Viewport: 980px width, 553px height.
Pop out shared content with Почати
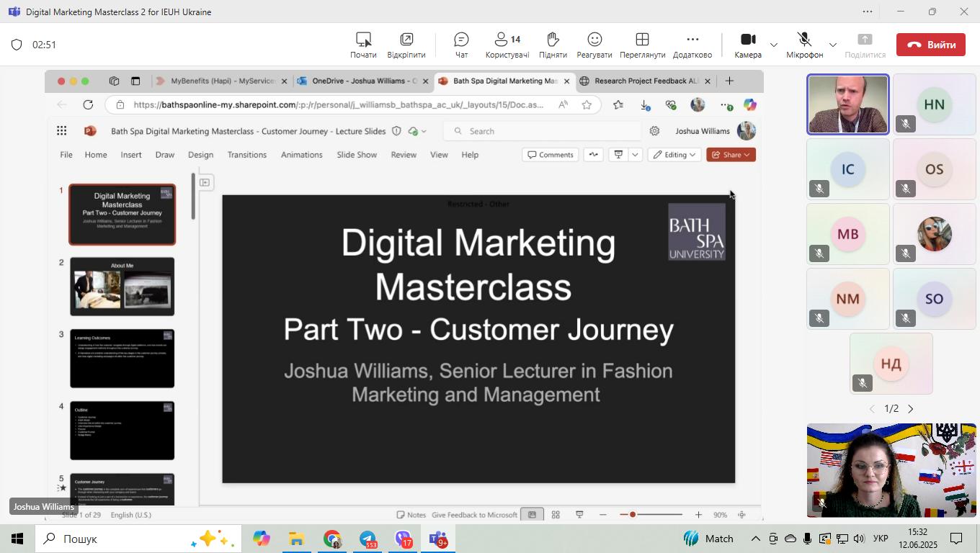(x=363, y=45)
